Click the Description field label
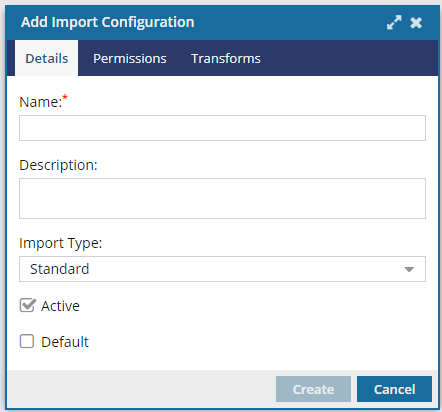 [x=58, y=165]
